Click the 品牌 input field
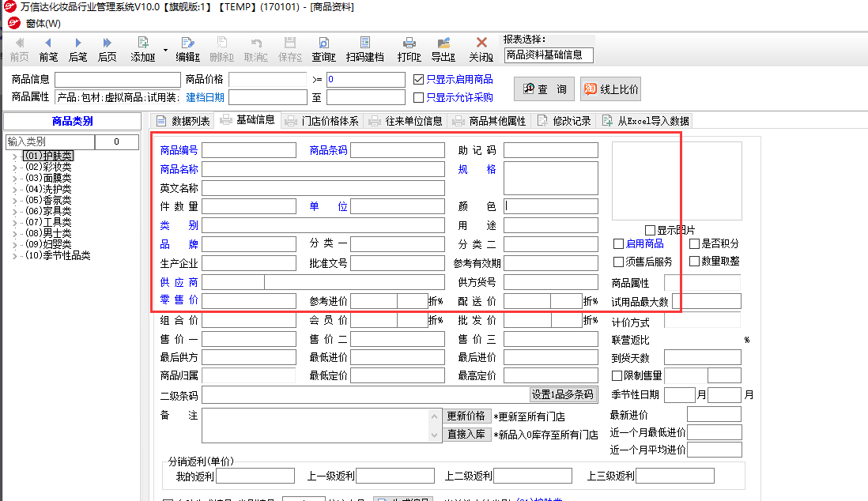Viewport: 868px width, 501px height. click(x=249, y=244)
